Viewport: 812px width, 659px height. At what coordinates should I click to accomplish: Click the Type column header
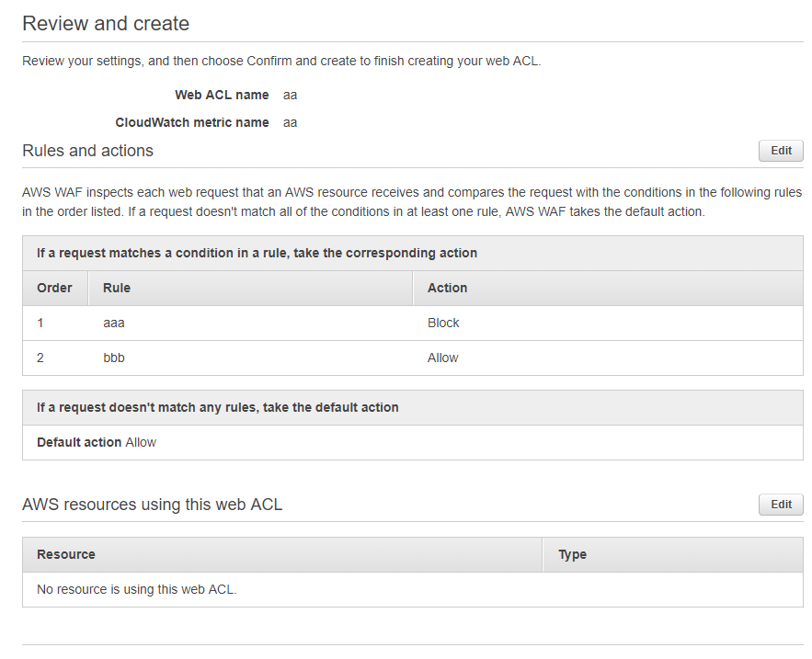pos(572,554)
